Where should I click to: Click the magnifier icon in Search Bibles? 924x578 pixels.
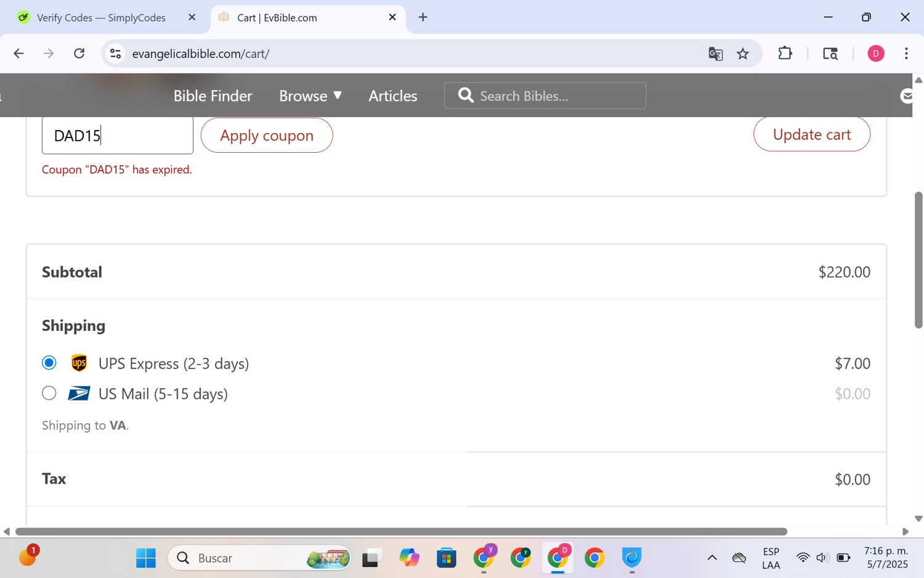(x=466, y=96)
